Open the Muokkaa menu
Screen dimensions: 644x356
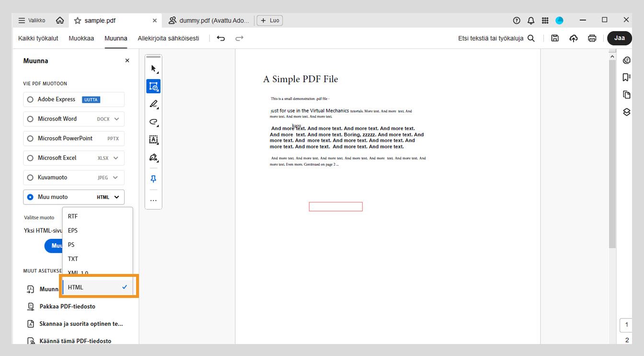(81, 38)
